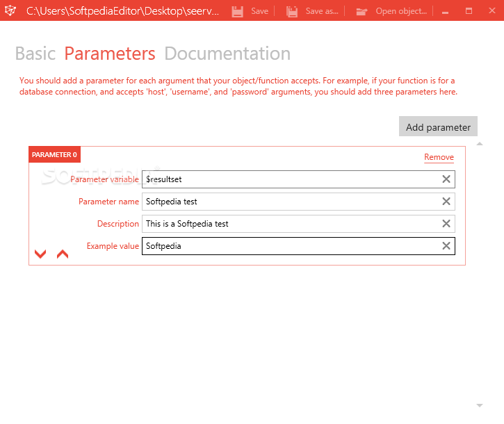The image size is (504, 424).
Task: Click the file path in title bar
Action: point(122,11)
